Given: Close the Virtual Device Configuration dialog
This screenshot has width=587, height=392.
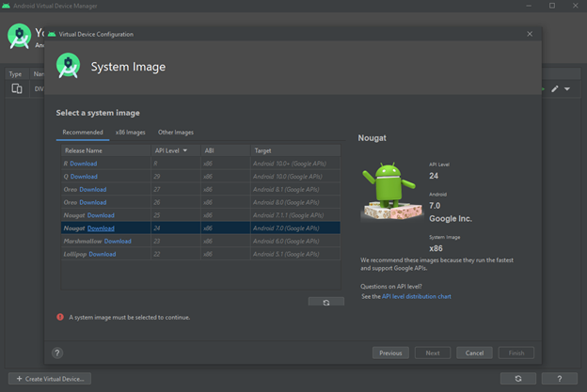Looking at the screenshot, I should coord(530,34).
